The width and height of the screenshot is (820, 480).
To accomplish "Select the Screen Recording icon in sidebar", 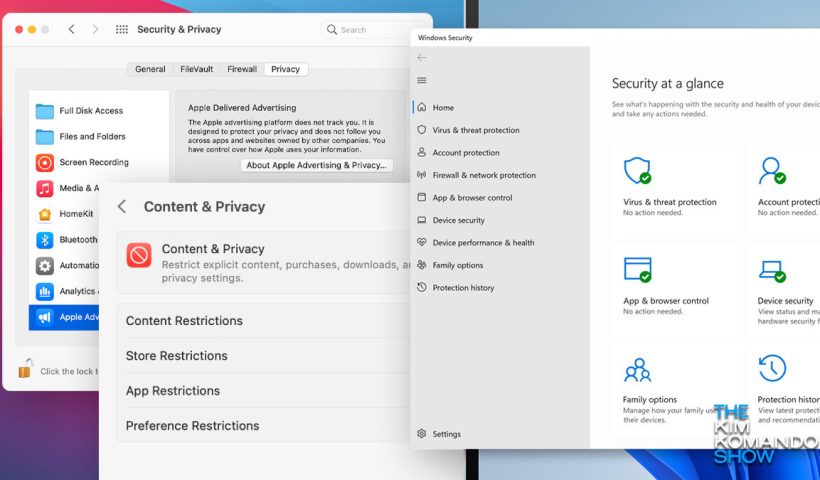I will pos(44,163).
